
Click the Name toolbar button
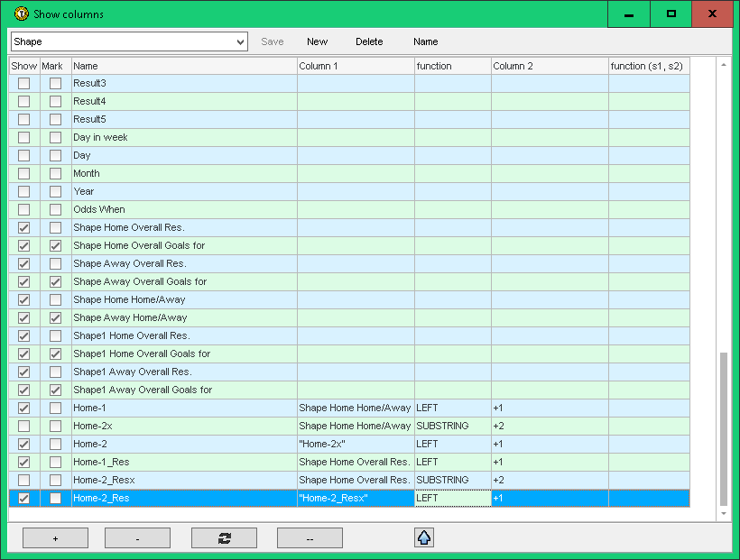pos(425,41)
